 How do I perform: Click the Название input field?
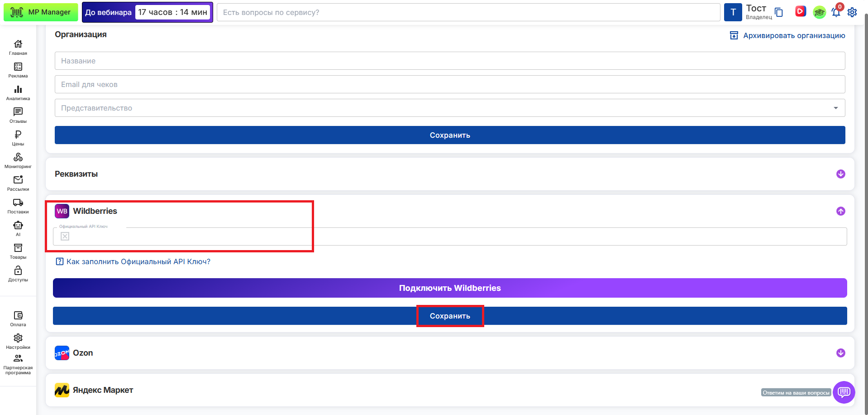[450, 61]
